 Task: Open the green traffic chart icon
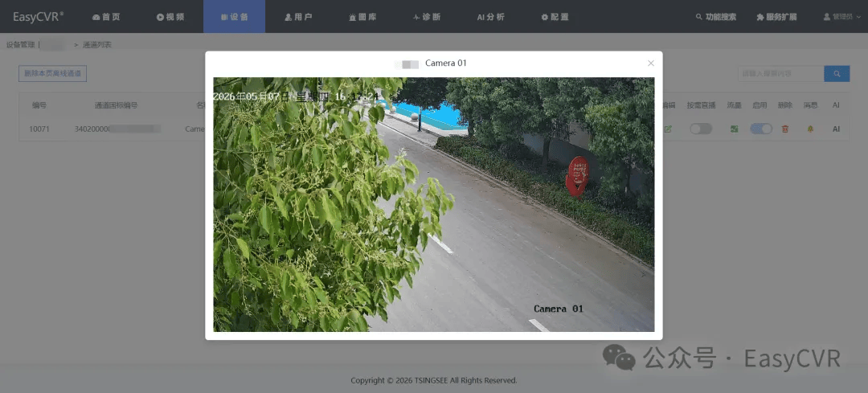click(x=734, y=129)
